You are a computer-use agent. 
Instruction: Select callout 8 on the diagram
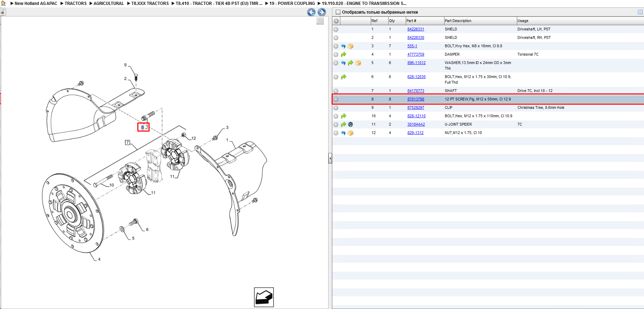pyautogui.click(x=143, y=127)
